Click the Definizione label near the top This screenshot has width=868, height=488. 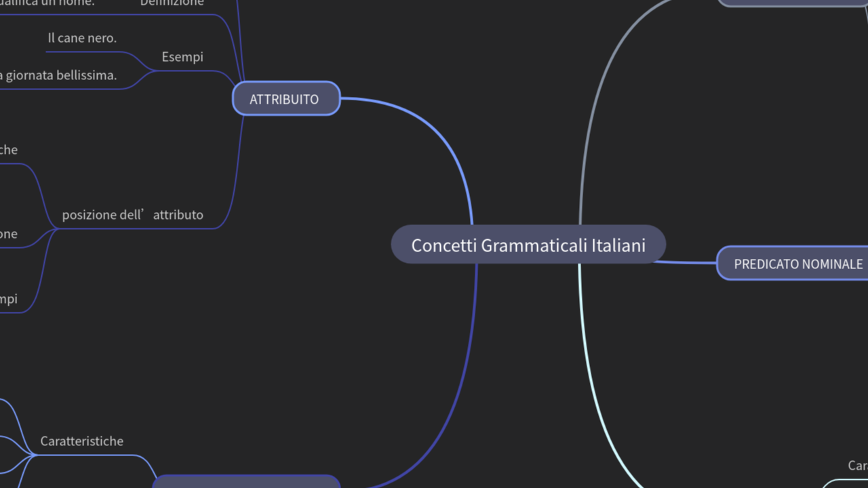(x=172, y=3)
